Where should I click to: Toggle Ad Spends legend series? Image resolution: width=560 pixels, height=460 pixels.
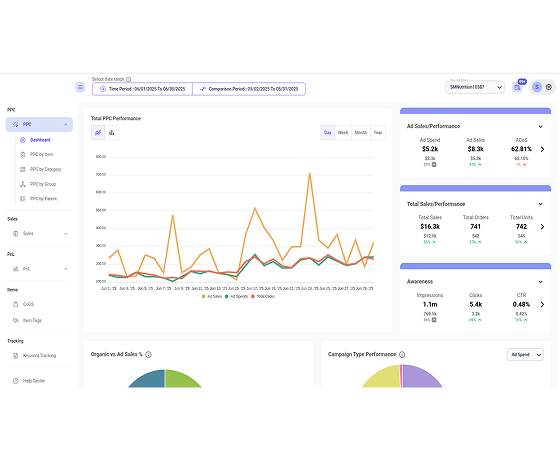click(236, 296)
